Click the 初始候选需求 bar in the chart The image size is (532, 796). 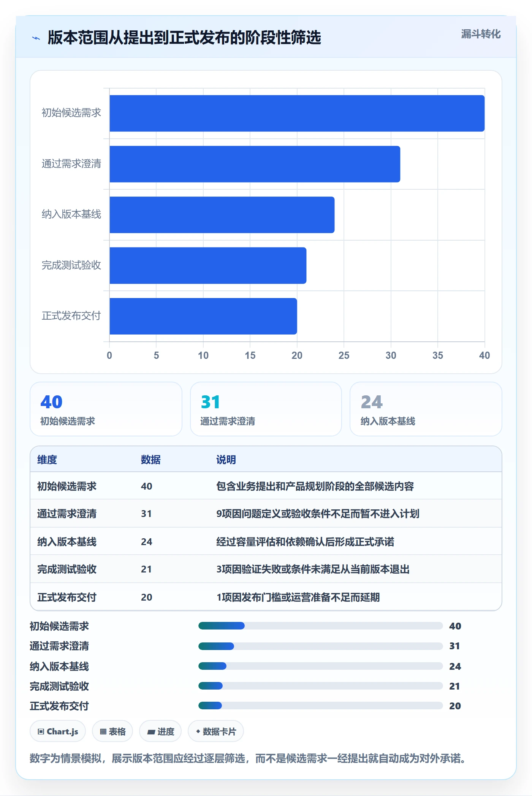coord(297,113)
